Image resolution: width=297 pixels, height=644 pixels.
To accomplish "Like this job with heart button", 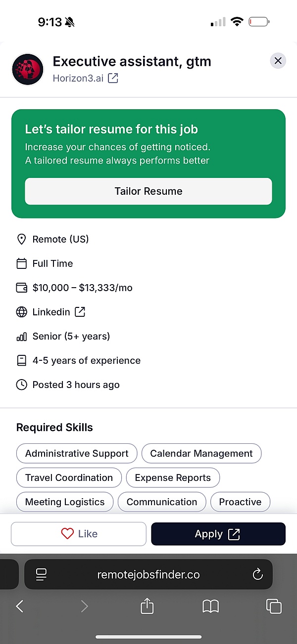I will (x=79, y=534).
